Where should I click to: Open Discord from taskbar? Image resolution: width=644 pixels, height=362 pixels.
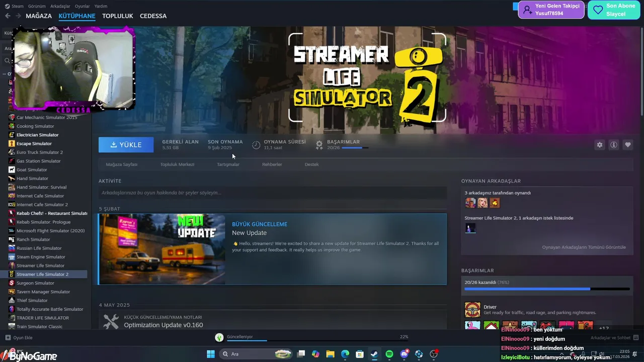click(404, 354)
